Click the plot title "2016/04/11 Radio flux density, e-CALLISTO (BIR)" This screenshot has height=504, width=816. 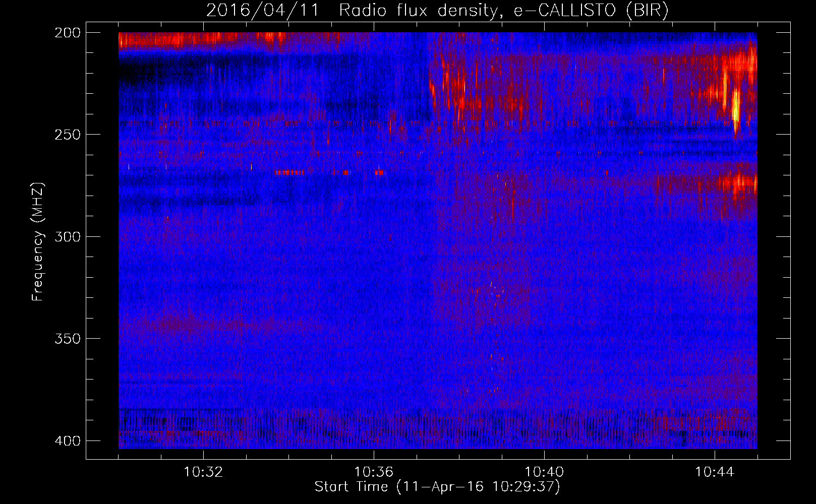point(437,11)
